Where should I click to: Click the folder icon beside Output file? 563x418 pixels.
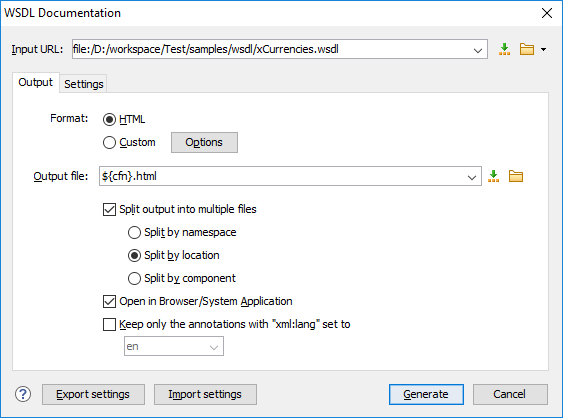pos(516,176)
